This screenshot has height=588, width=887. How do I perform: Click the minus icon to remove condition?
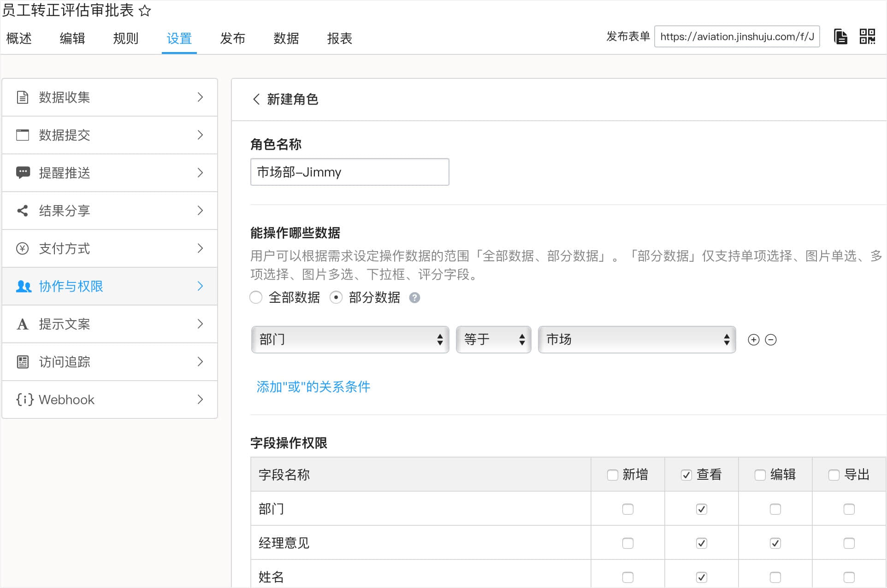pos(771,340)
